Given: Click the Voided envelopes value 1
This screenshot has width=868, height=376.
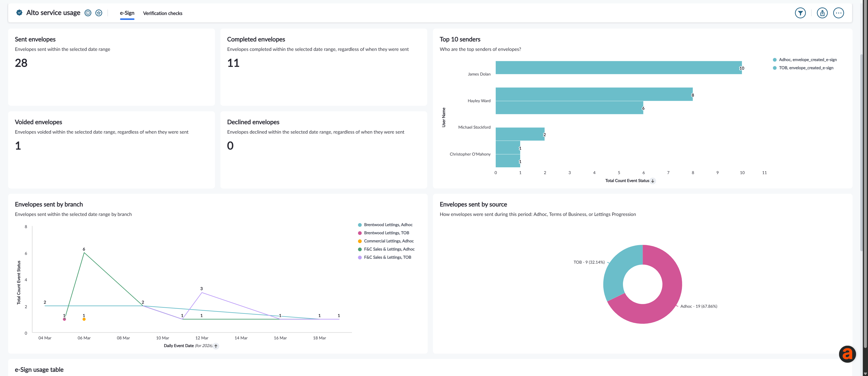Looking at the screenshot, I should (x=18, y=146).
